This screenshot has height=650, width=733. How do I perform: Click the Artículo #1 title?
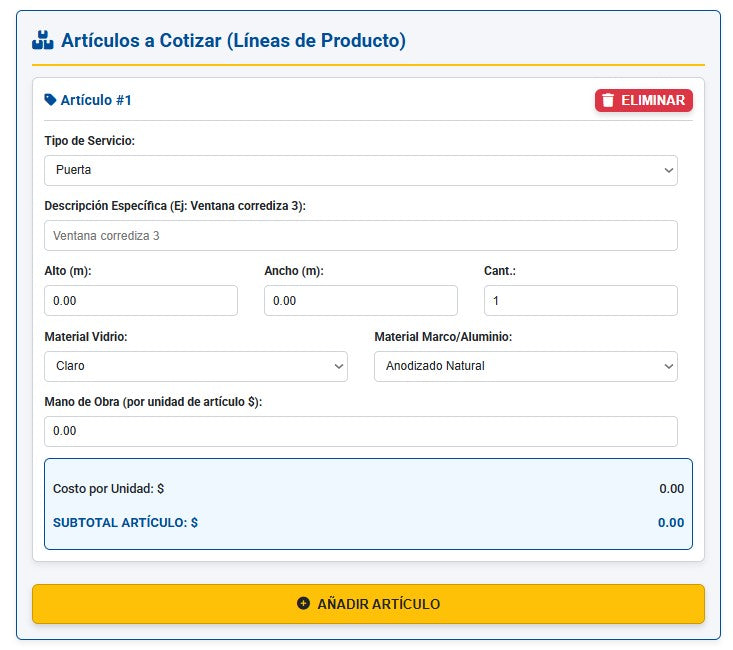point(96,100)
